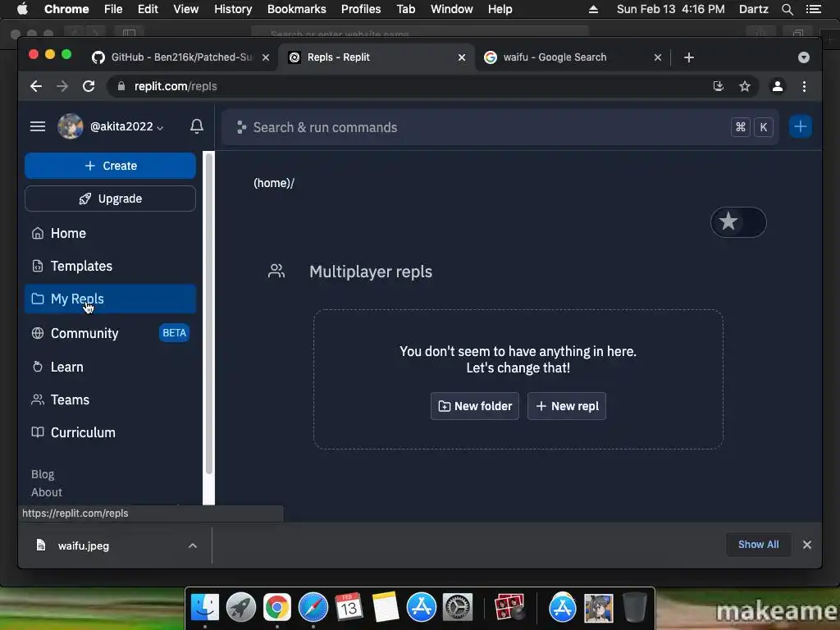Image resolution: width=840 pixels, height=630 pixels.
Task: Click the About link
Action: pos(47,492)
